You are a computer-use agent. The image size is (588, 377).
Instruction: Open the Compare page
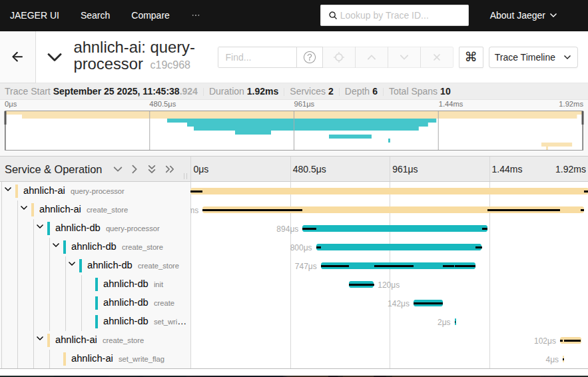(150, 15)
